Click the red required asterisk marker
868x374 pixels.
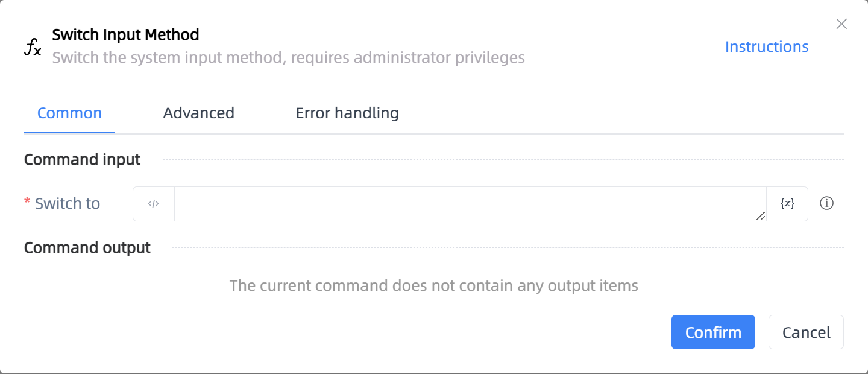tap(27, 202)
